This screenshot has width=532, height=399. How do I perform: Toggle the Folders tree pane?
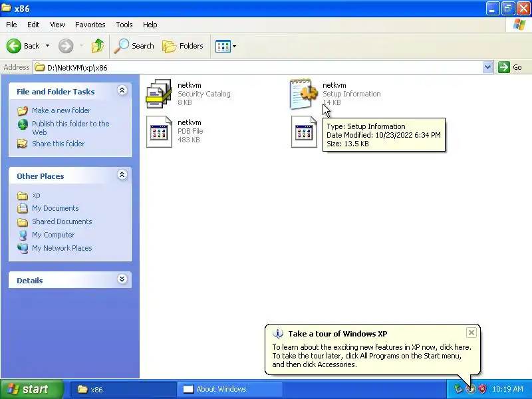[x=183, y=46]
